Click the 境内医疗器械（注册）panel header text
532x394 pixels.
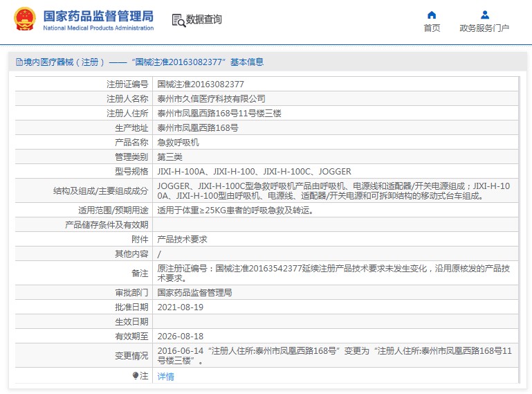coord(64,62)
